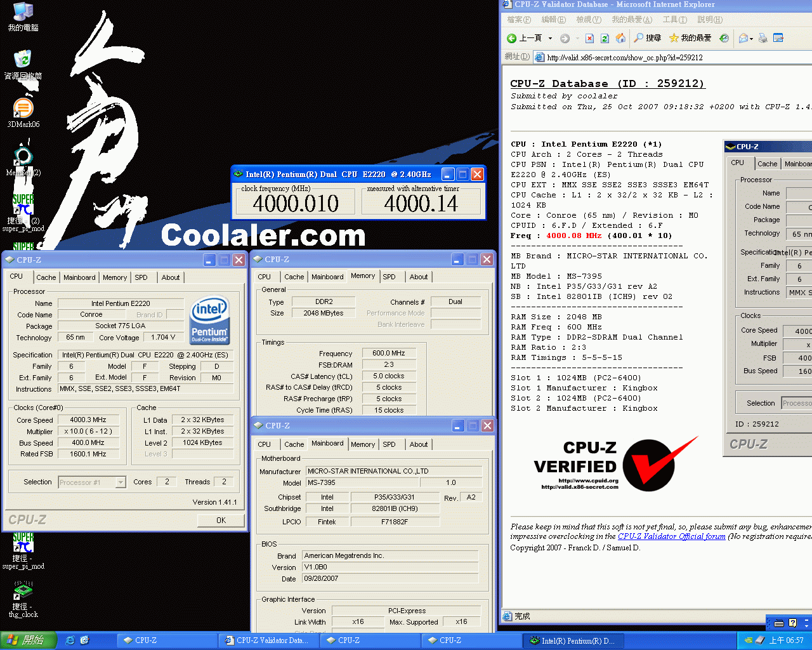Open the 檔案(F) menu in Internet Explorer
Image resolution: width=812 pixels, height=650 pixels.
point(519,20)
